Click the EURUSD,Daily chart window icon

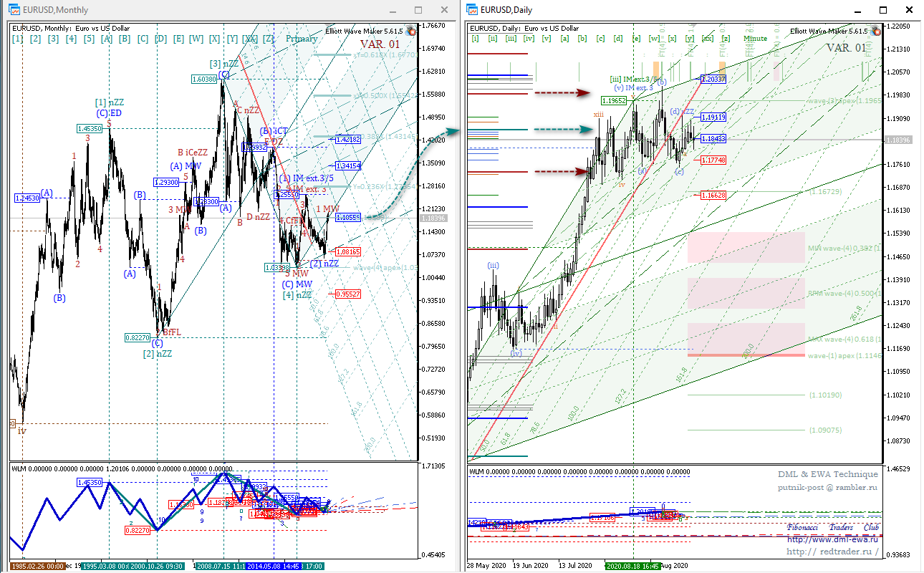pos(472,9)
